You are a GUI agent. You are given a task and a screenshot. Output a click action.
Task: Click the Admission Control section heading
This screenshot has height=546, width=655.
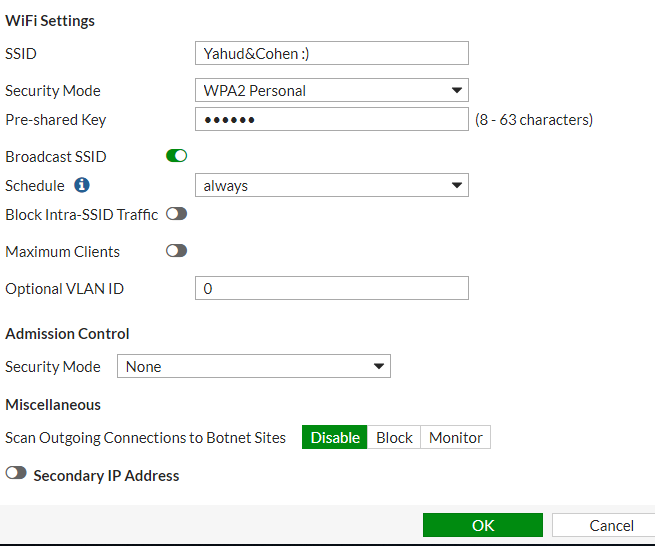click(x=67, y=334)
